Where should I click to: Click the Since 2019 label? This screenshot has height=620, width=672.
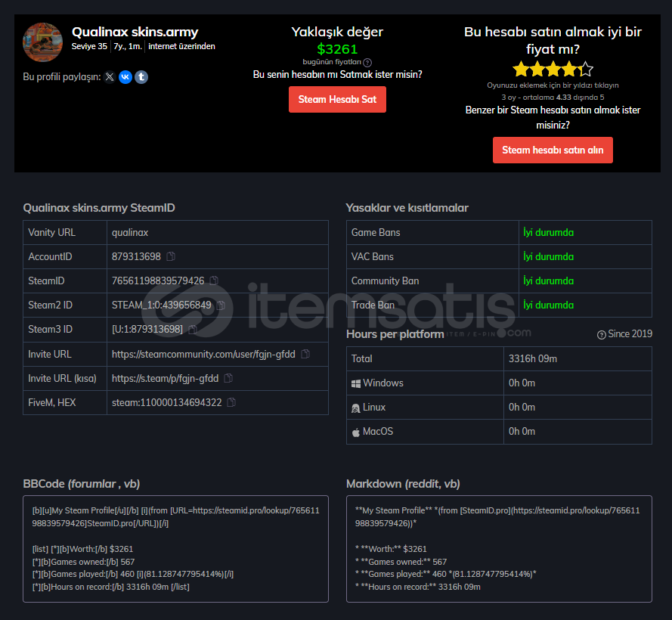(x=630, y=334)
